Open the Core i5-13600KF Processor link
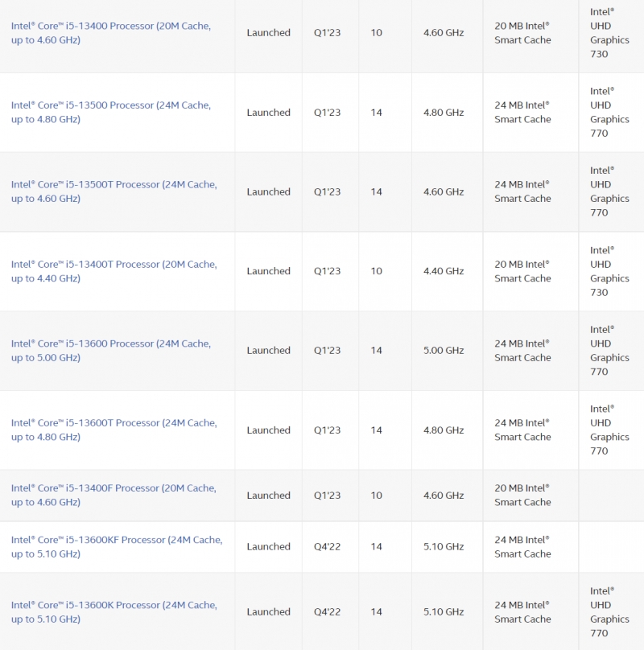The width and height of the screenshot is (644, 650). tap(117, 547)
